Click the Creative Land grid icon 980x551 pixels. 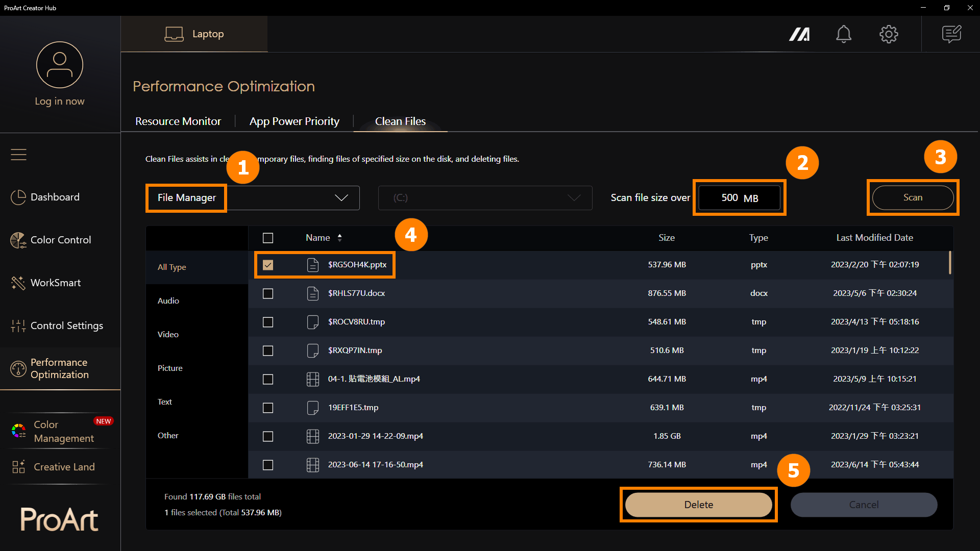click(18, 466)
